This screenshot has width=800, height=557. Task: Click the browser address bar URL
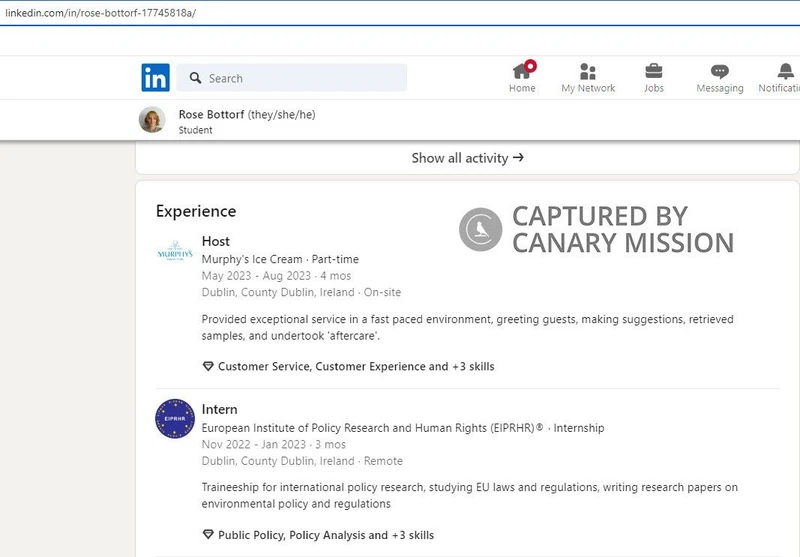101,13
